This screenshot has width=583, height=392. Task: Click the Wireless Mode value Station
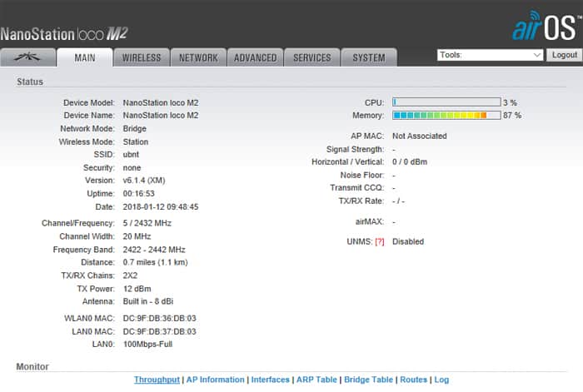coord(136,142)
